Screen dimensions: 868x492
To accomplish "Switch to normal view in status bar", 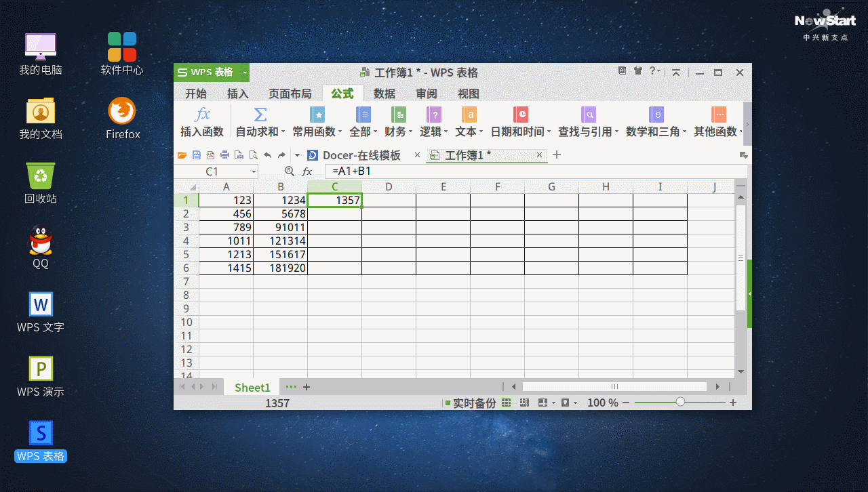I will 506,403.
